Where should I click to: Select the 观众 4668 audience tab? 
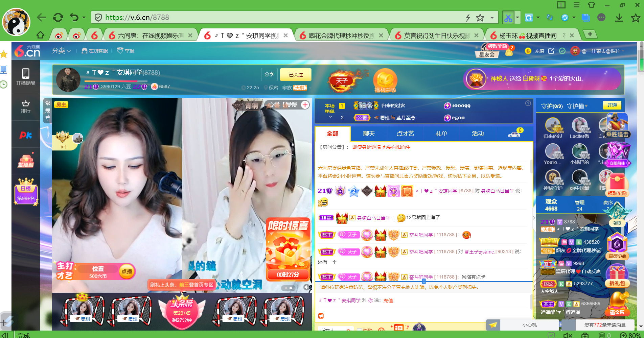551,205
